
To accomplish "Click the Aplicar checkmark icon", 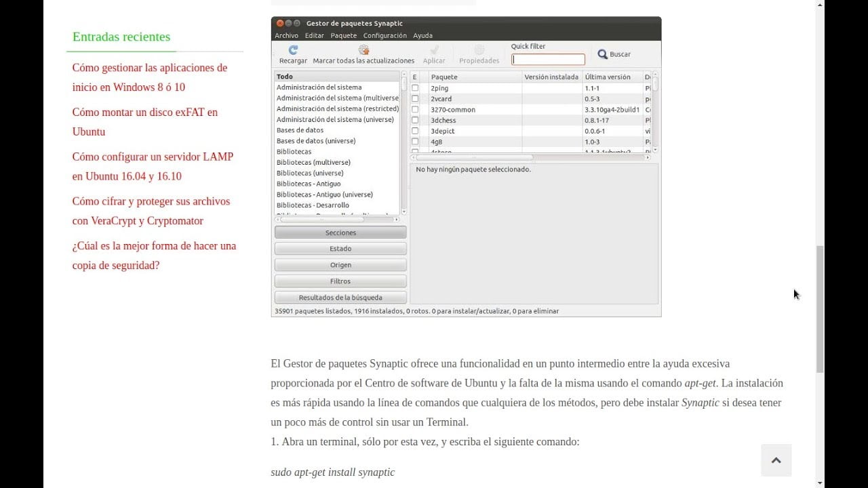I will 434,50.
